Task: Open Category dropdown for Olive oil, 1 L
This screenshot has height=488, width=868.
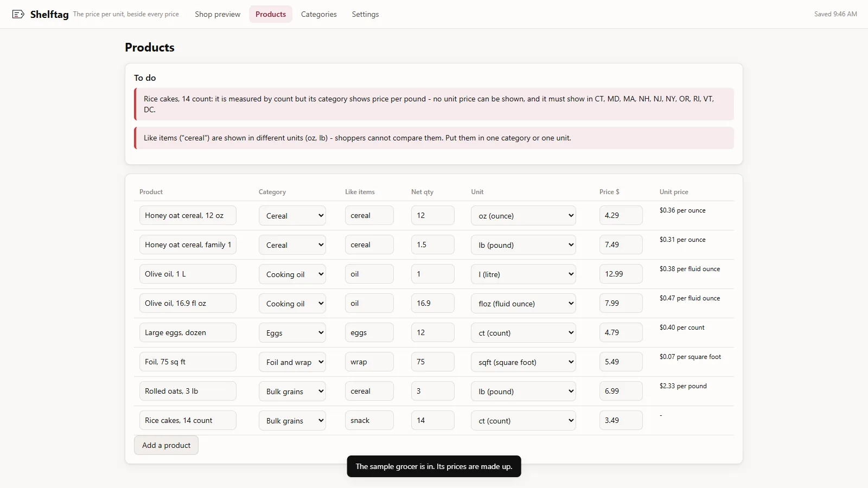Action: pyautogui.click(x=292, y=274)
